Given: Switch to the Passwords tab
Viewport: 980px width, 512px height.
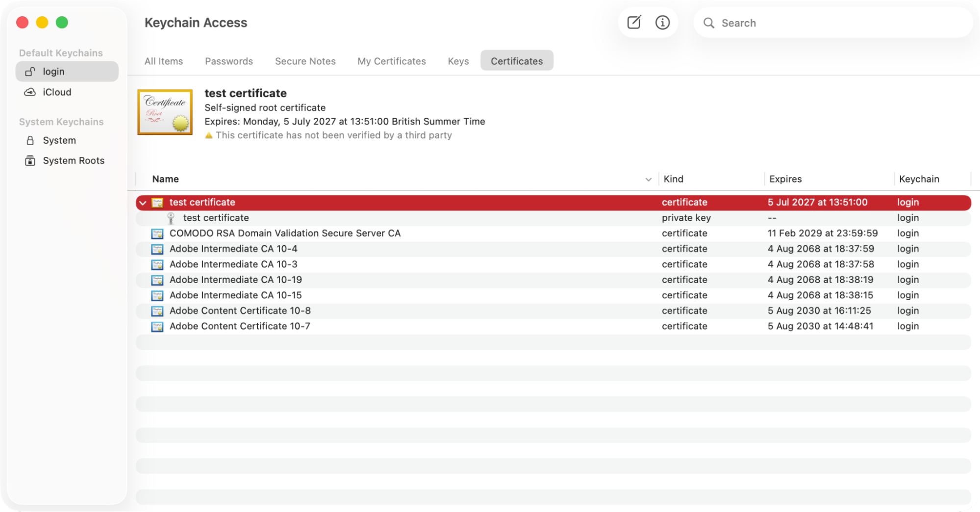Looking at the screenshot, I should 229,61.
